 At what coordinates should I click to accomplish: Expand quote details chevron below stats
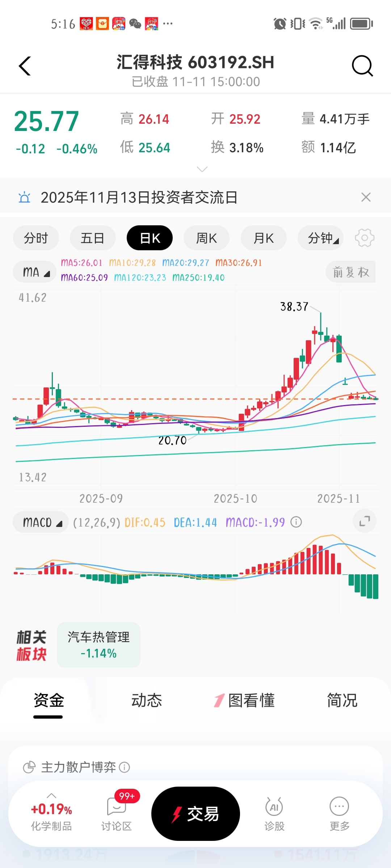(202, 169)
